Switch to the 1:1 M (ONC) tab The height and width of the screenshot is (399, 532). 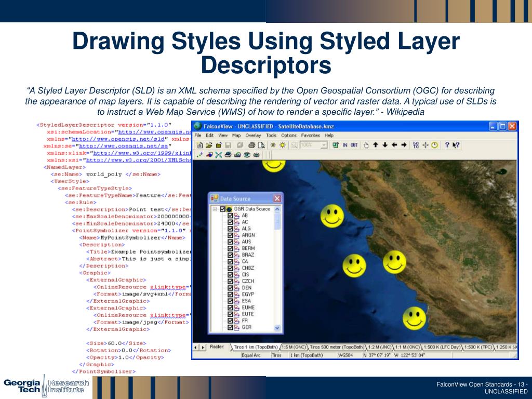click(x=407, y=347)
